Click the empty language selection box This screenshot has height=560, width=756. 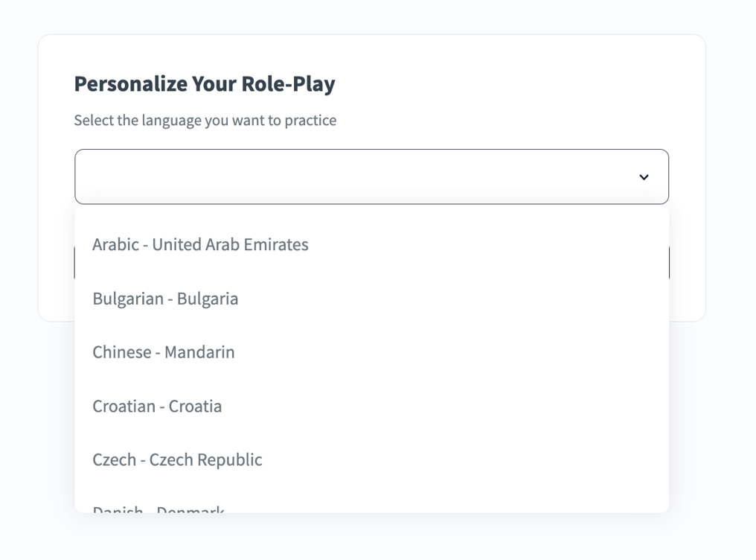(357, 177)
